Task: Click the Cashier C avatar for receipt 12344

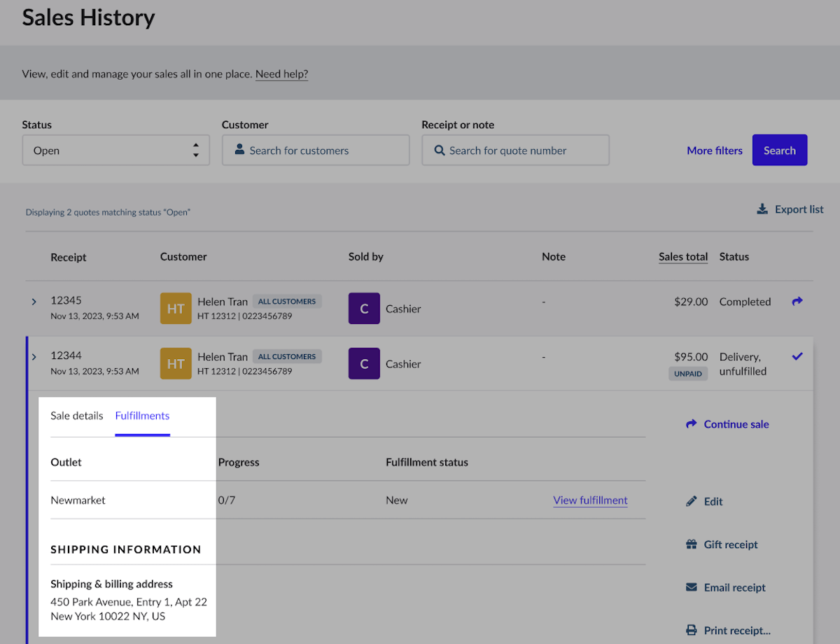Action: point(364,364)
